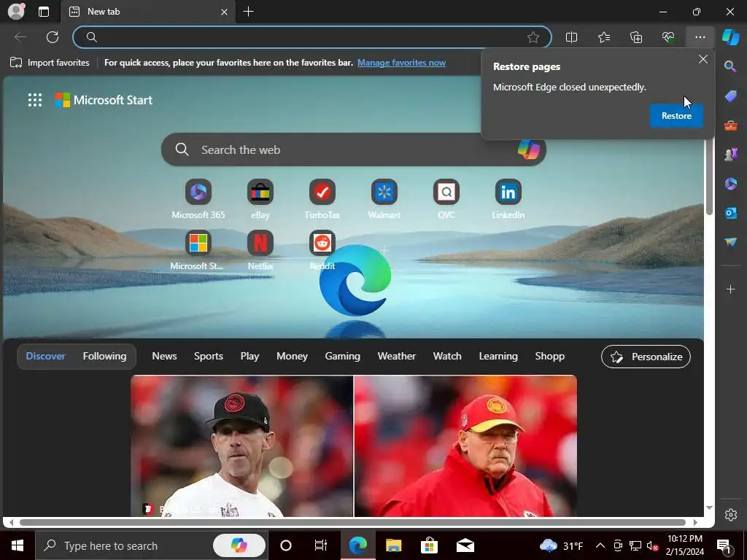Open File Explorer from the taskbar
The width and height of the screenshot is (747, 560).
pos(393,545)
